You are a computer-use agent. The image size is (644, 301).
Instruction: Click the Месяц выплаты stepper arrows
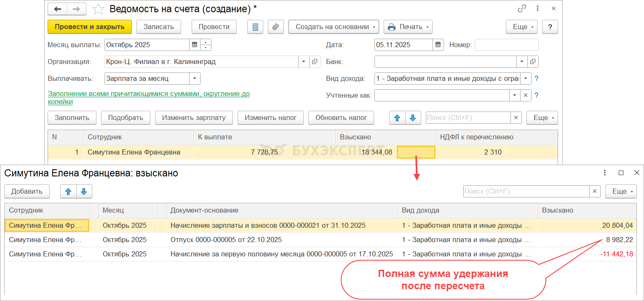pyautogui.click(x=206, y=45)
